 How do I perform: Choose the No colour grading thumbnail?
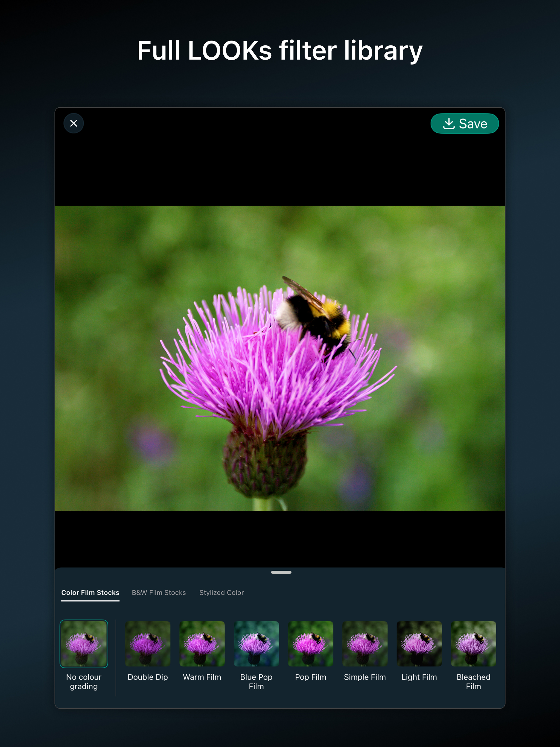click(x=84, y=644)
